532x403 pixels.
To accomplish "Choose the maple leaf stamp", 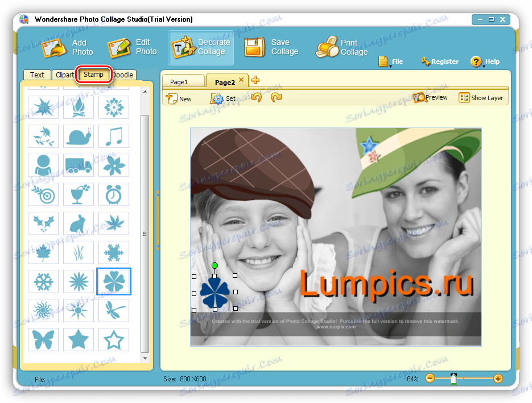I will click(43, 252).
